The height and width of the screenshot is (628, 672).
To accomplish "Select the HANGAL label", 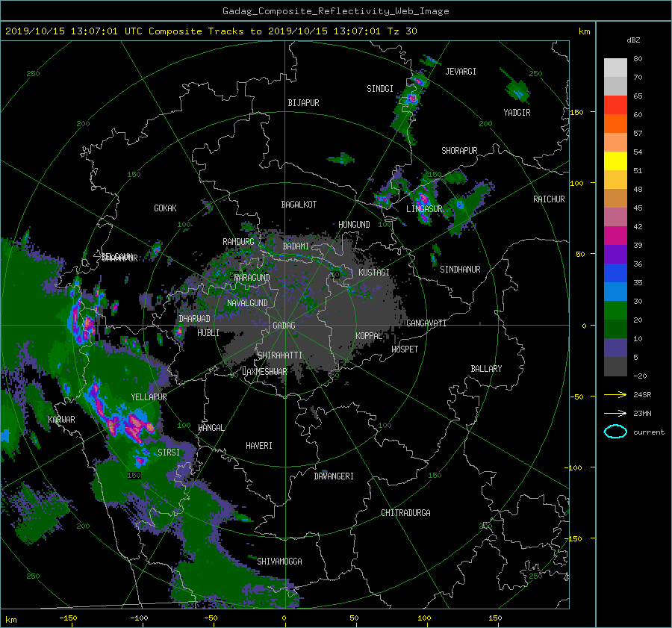I will [211, 428].
